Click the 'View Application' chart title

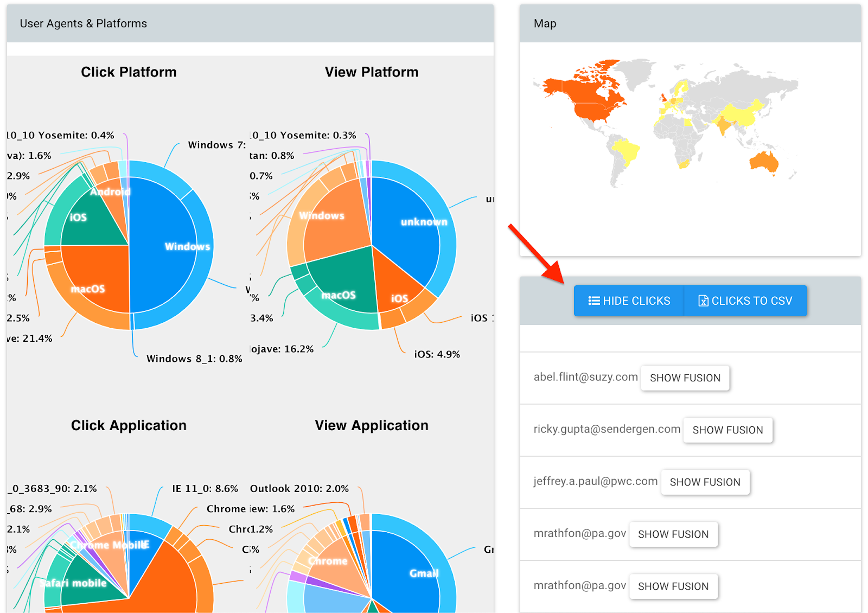click(x=372, y=425)
